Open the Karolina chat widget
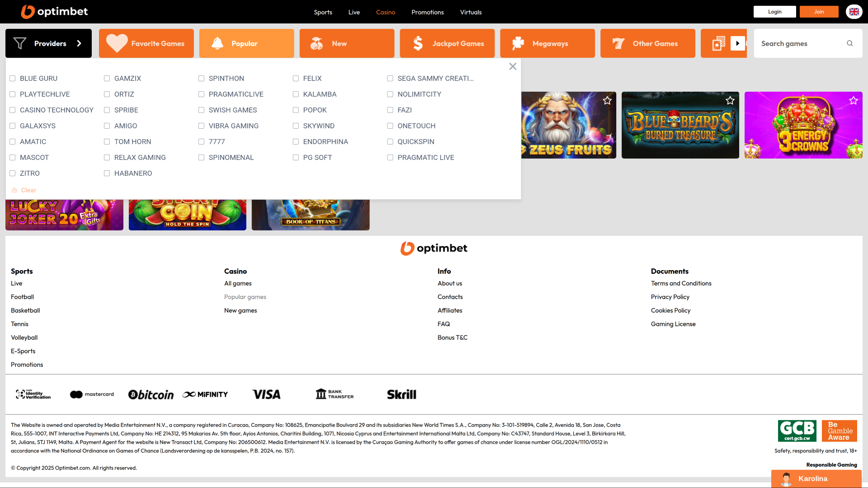Screen dimensions: 868x488 (816, 479)
